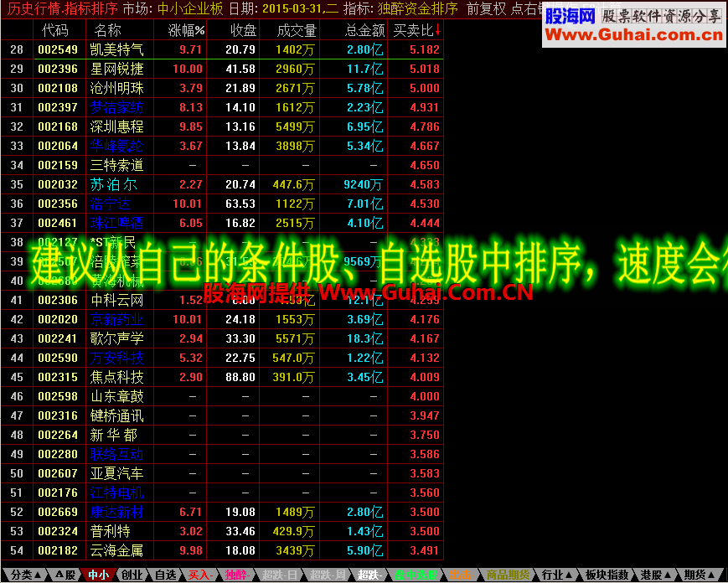This screenshot has height=583, width=728.
Task: Select stock 浩宁达
Action: pos(111,204)
